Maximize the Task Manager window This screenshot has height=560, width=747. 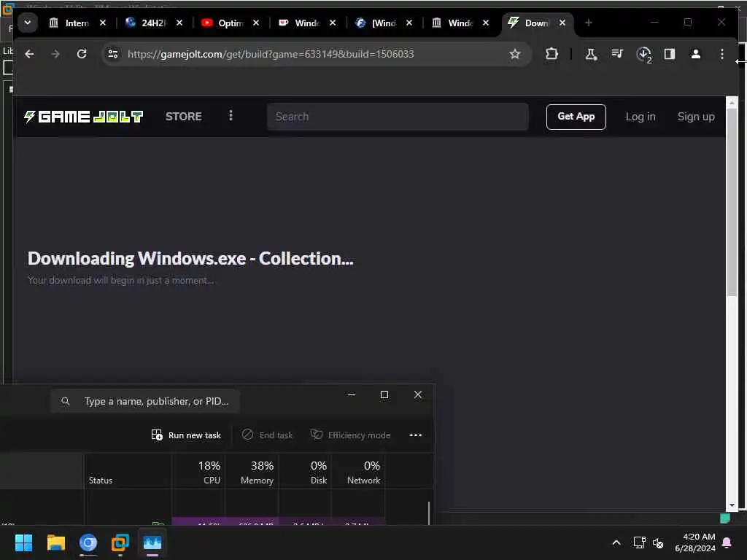[x=384, y=394]
